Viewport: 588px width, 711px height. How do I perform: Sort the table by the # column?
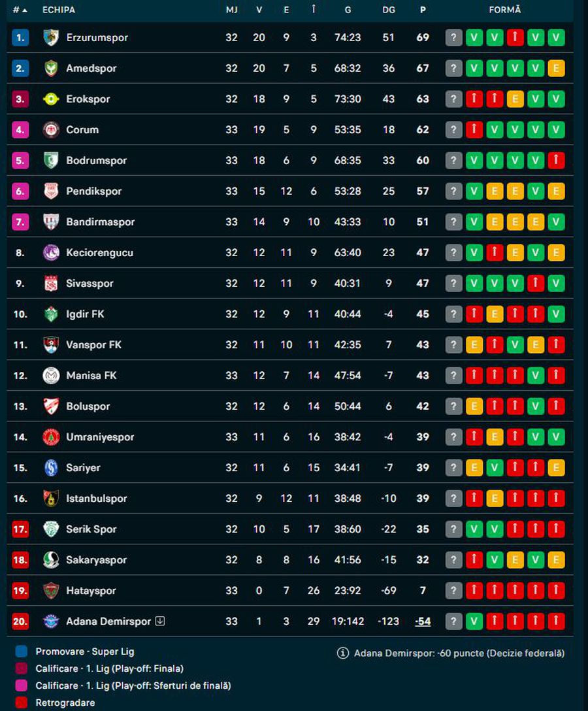tap(20, 10)
